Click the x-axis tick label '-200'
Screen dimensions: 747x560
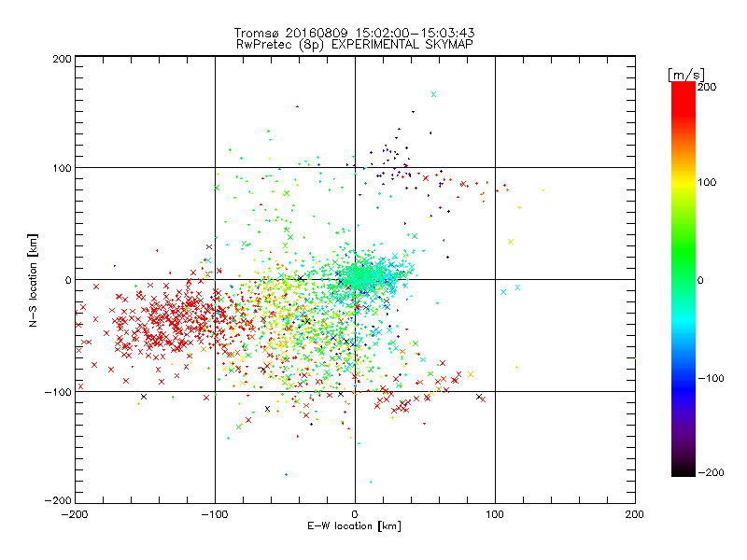point(75,514)
